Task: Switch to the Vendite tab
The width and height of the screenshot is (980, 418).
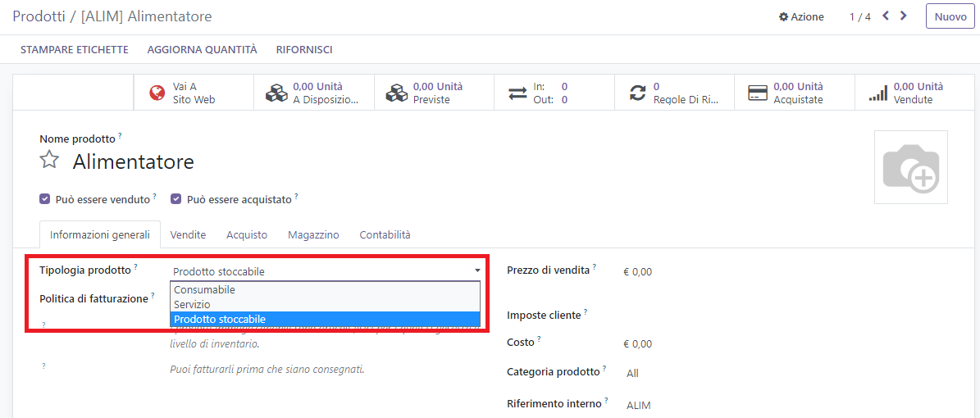Action: pos(188,234)
